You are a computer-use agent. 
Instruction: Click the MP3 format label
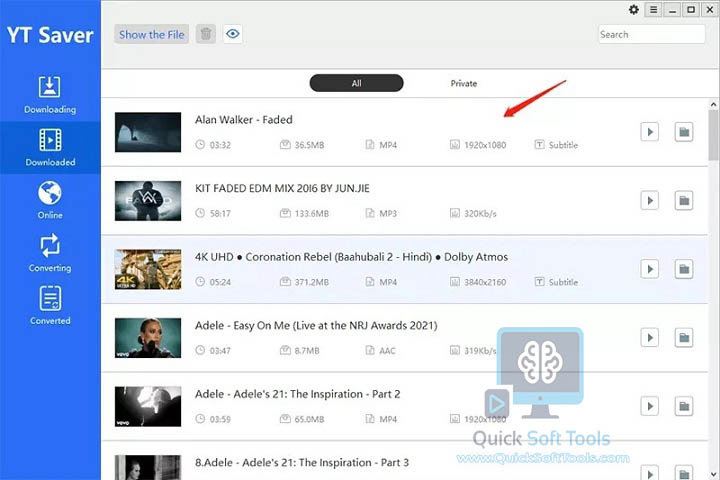tap(388, 214)
